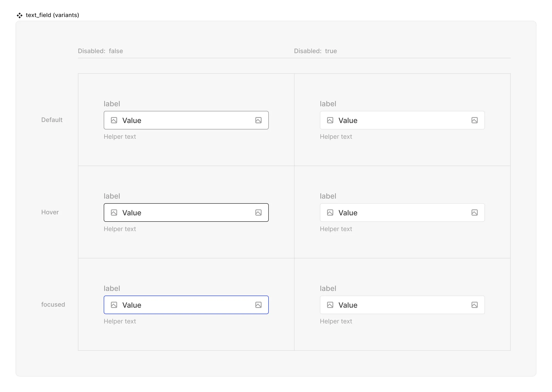Click the right icon in Default enabled field
552x392 pixels.
[x=258, y=120]
